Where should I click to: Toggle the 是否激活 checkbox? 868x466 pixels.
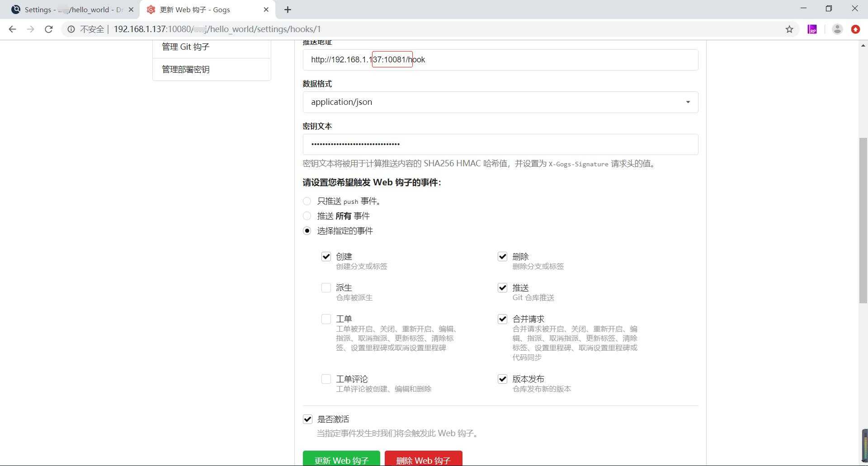(307, 419)
